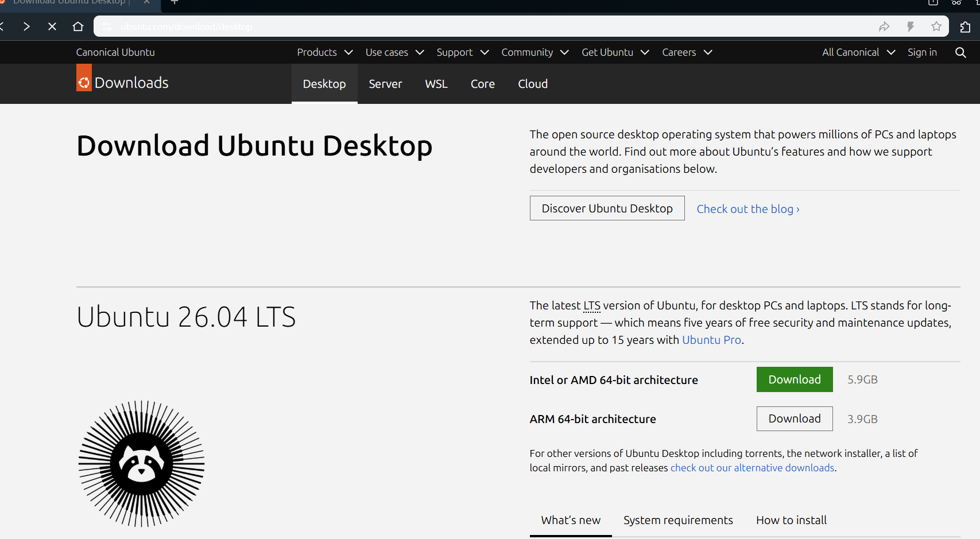Click the ARM 64-bit architecture label
This screenshot has height=539, width=980.
(592, 419)
